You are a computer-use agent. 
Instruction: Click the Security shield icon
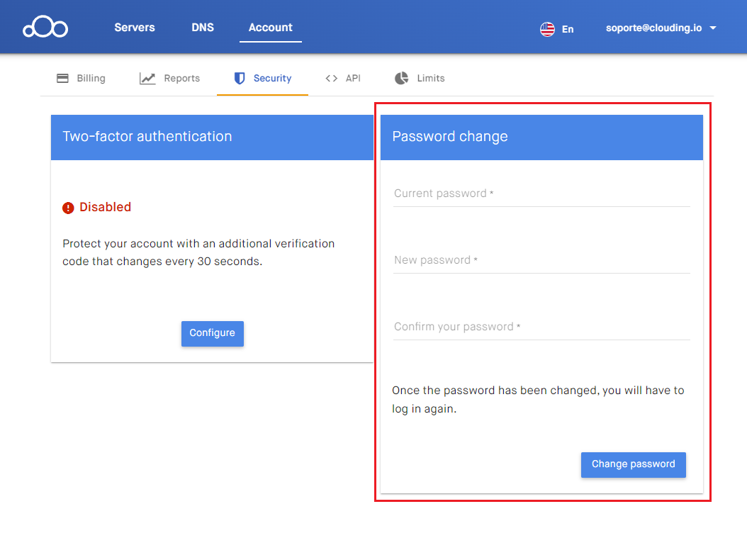[x=240, y=78]
